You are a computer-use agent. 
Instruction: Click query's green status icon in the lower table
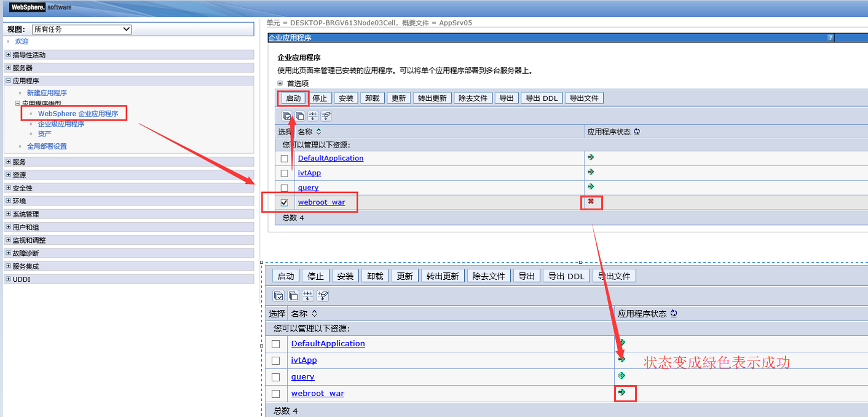click(x=622, y=375)
